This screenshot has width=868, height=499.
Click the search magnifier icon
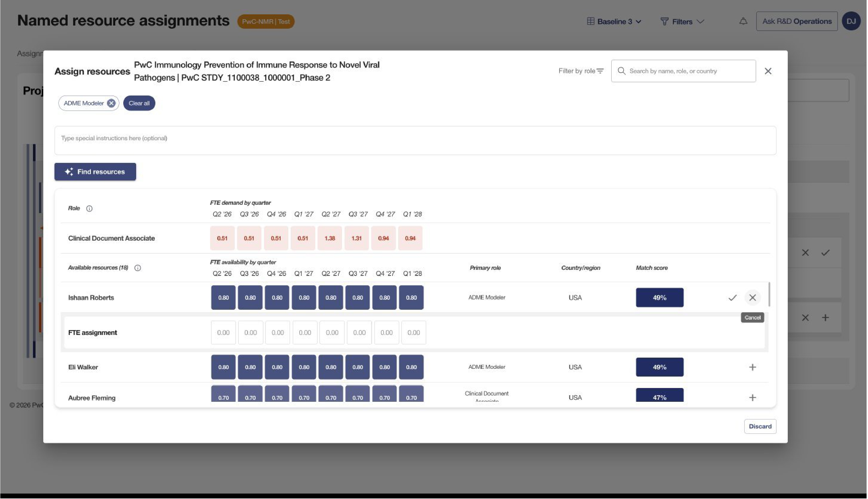(x=621, y=71)
